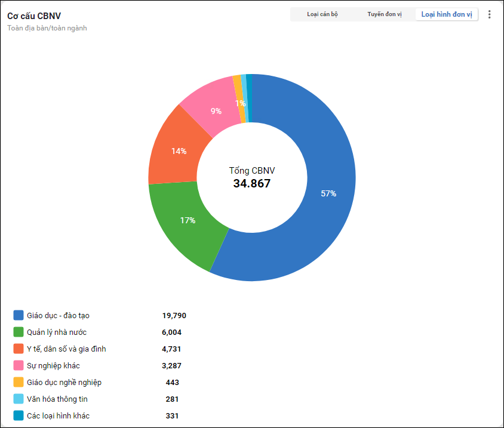Click the 9% pink donut segment

(216, 110)
